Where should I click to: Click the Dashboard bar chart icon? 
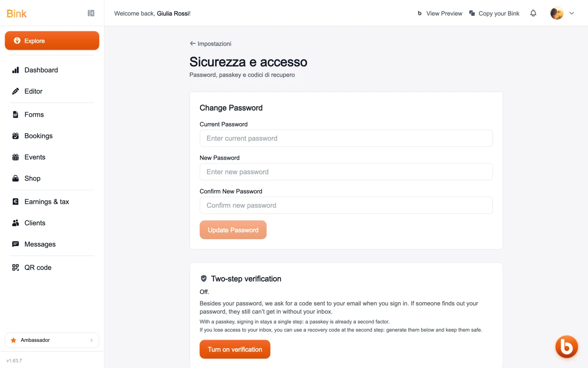pos(15,70)
